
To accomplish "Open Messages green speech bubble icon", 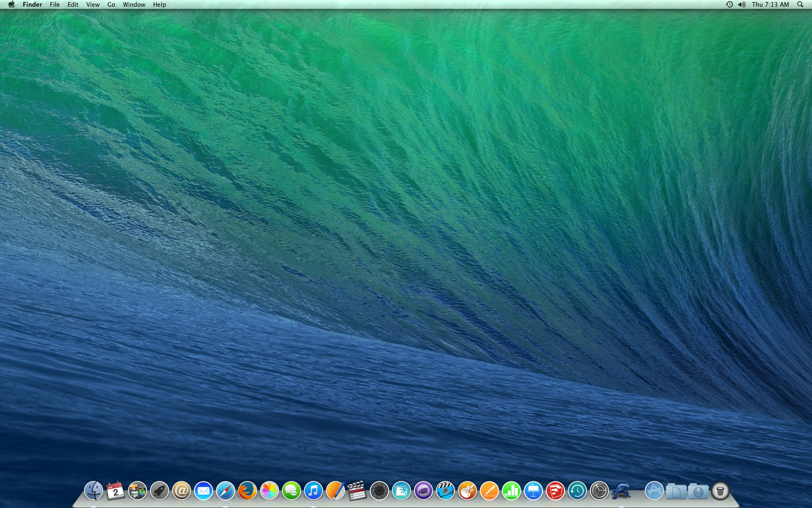I will coord(291,491).
